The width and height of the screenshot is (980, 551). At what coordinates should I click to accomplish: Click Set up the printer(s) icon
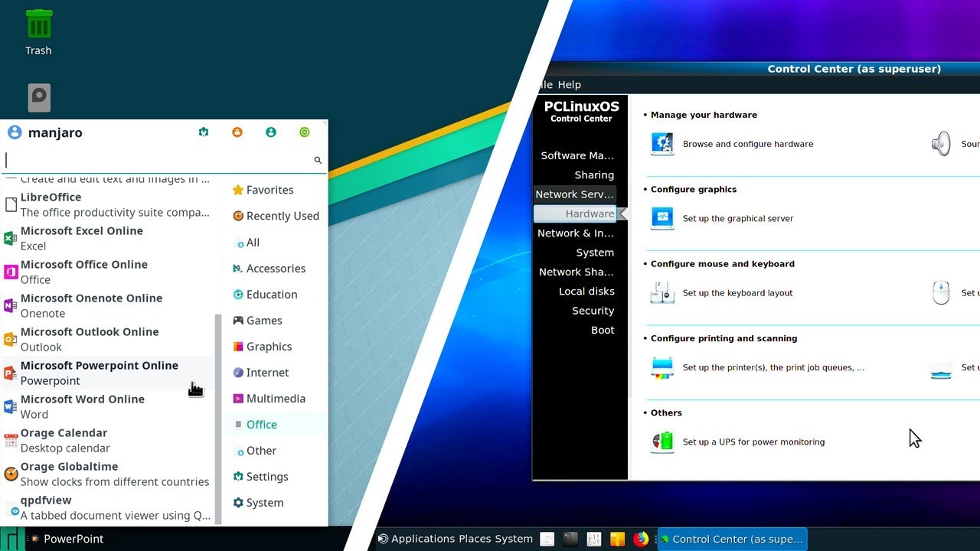pyautogui.click(x=662, y=367)
